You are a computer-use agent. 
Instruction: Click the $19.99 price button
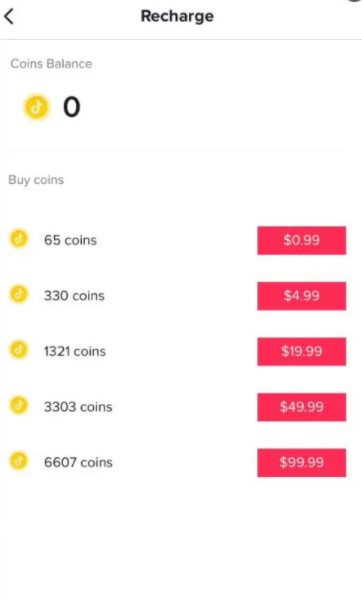tap(302, 351)
